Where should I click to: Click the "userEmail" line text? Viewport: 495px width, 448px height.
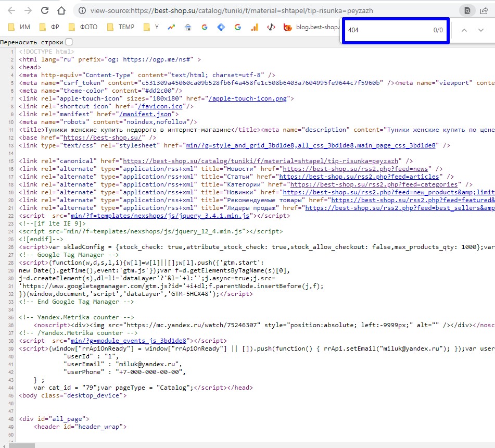pos(123,364)
